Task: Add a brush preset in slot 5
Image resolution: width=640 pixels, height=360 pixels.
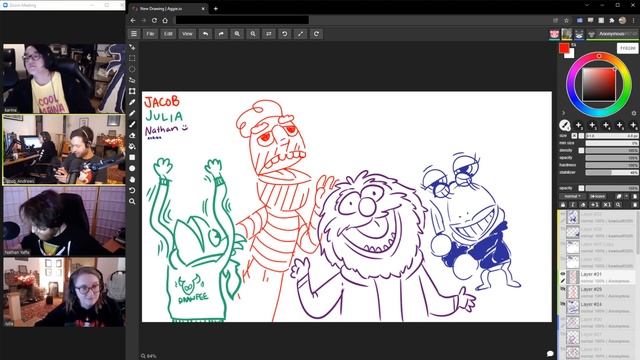Action: 620,125
